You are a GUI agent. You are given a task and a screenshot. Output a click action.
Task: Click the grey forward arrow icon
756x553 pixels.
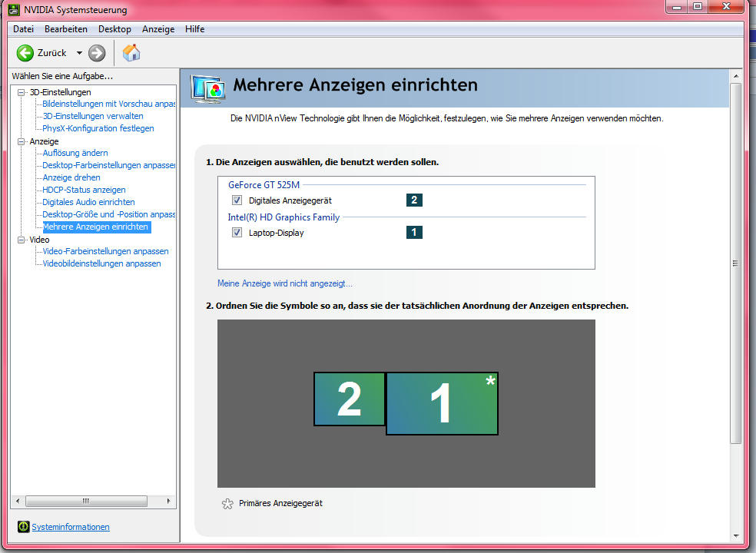[97, 53]
